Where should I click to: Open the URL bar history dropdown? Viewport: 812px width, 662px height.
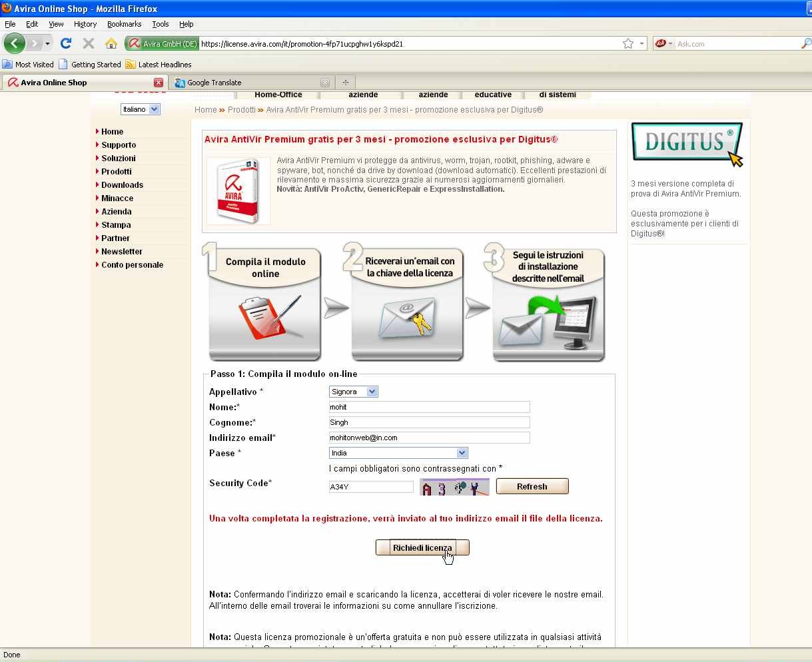tap(642, 44)
